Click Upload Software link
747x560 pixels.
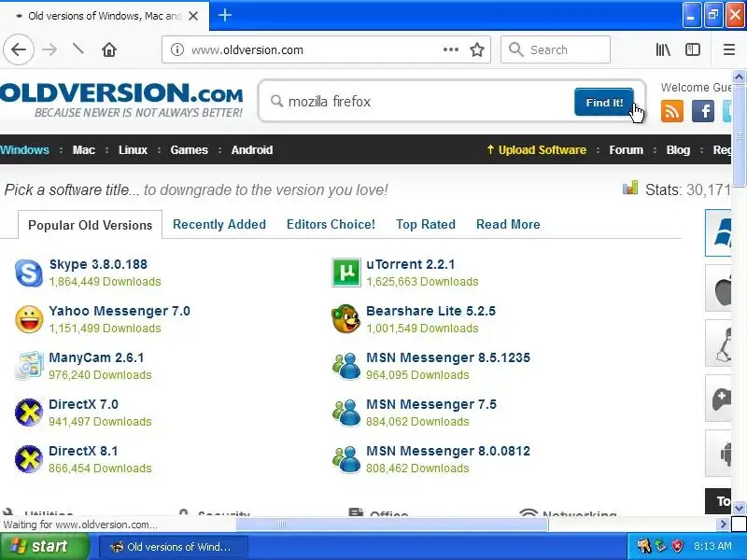[536, 150]
